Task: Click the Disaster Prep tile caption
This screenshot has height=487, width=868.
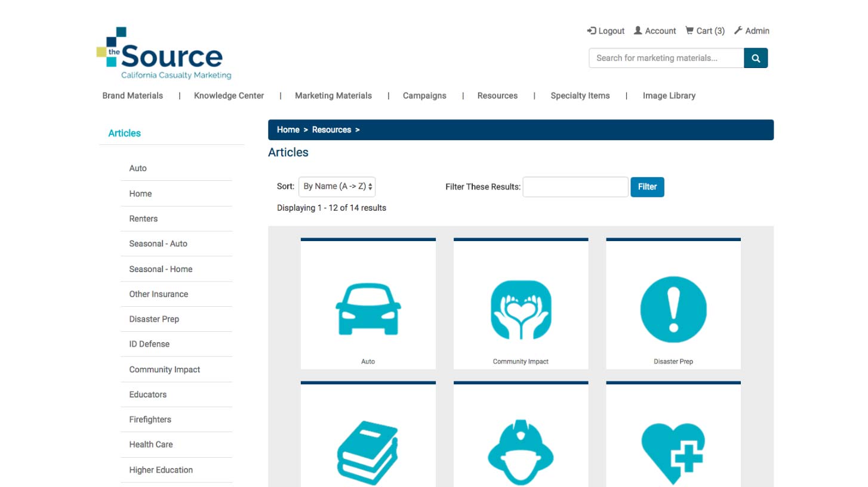Action: coord(673,362)
